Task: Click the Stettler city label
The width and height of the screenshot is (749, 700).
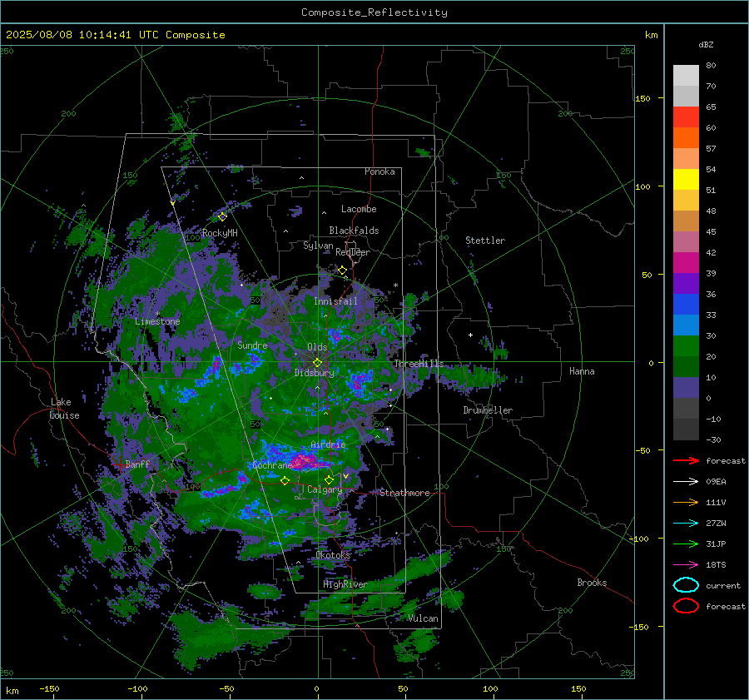Action: (x=485, y=241)
